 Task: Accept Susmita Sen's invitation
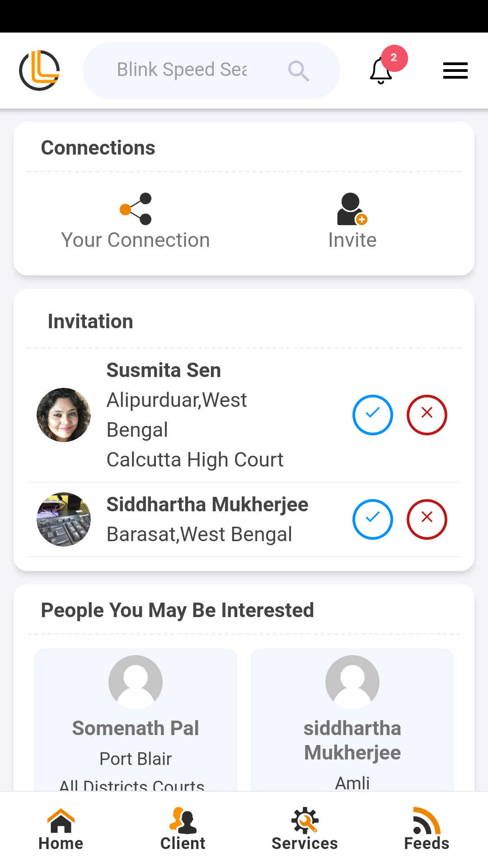click(372, 415)
